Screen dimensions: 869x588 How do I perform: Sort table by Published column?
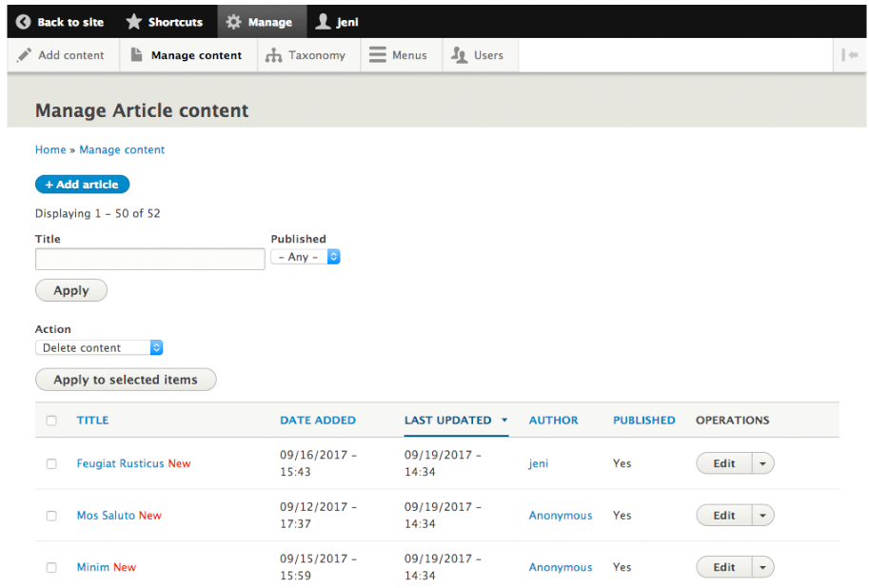(644, 421)
